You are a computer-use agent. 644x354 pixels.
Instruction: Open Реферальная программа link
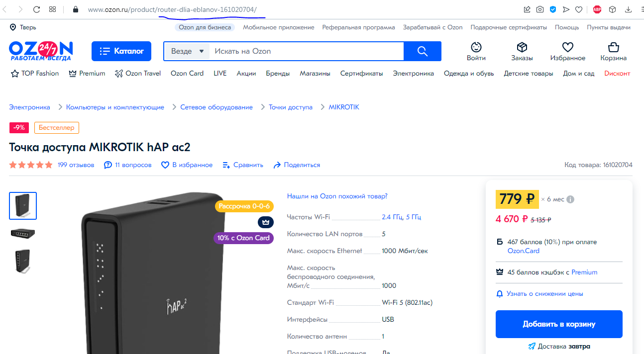359,27
